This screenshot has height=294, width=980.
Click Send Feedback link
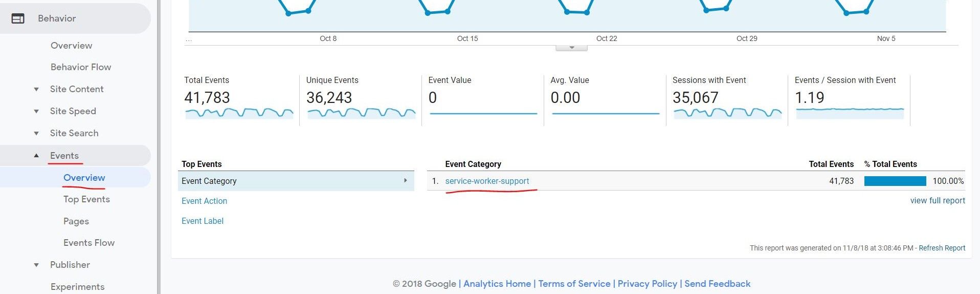coord(718,284)
